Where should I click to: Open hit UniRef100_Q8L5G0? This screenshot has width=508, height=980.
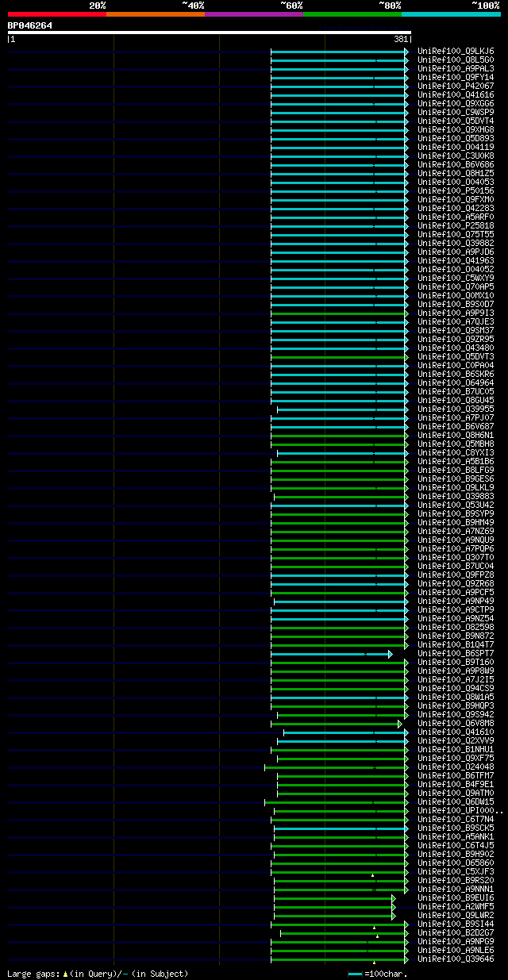click(457, 60)
